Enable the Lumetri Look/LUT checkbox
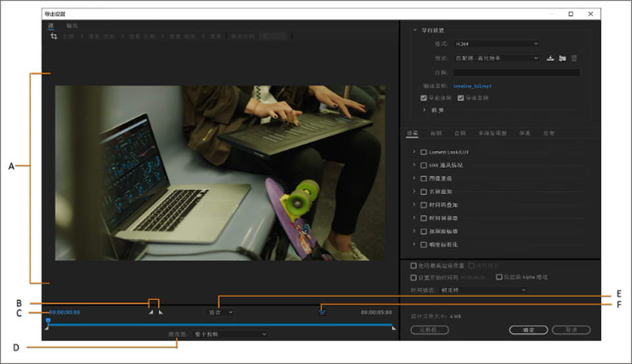Viewport: 632px width, 364px height. pyautogui.click(x=424, y=152)
